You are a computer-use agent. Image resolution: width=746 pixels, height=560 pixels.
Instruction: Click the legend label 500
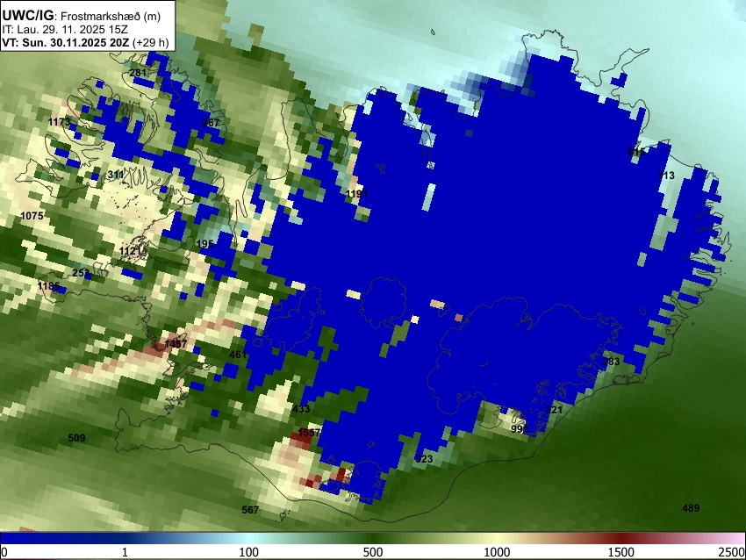(373, 552)
